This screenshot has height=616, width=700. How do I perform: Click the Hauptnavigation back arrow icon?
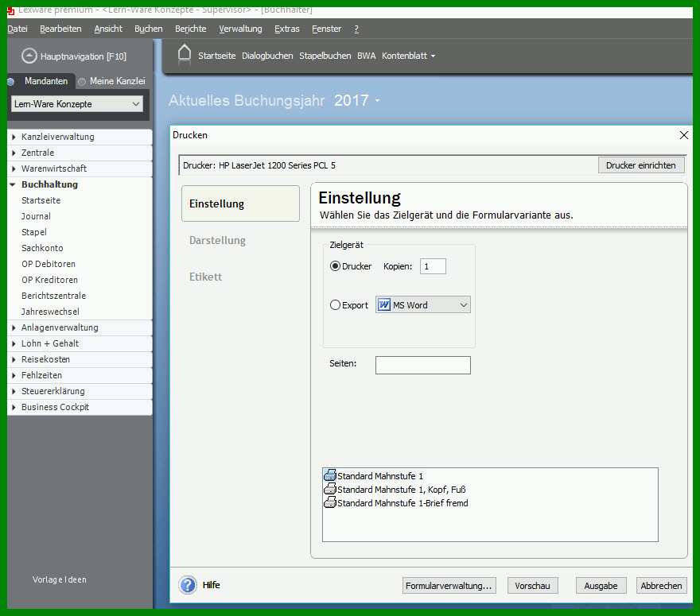[29, 56]
